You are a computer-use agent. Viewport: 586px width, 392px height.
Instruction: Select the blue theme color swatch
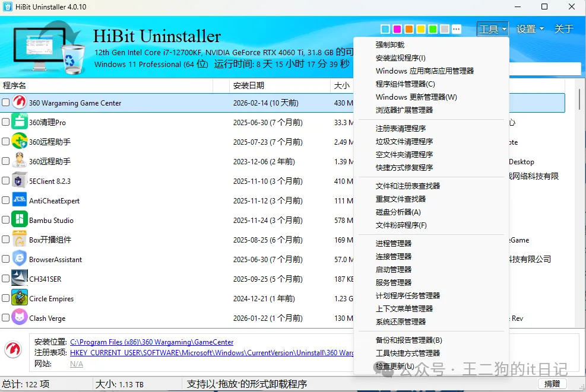click(385, 29)
